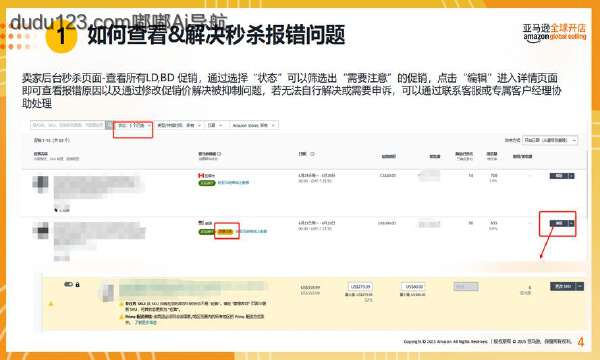Screen dimensions: 600x360
Task: Expand the sort-by dropdown at top right
Action: (550, 140)
